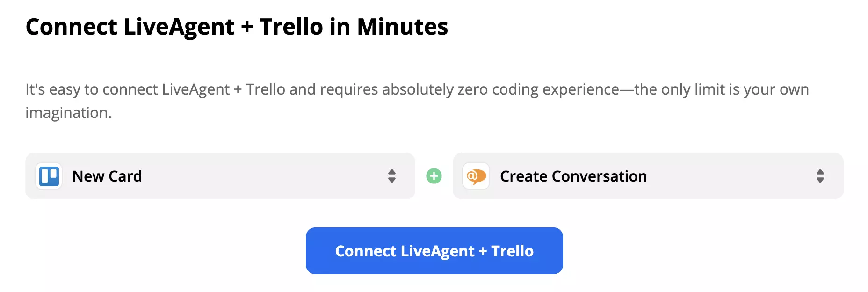Click the "Create Conversation" text label
868x292 pixels.
tap(573, 176)
